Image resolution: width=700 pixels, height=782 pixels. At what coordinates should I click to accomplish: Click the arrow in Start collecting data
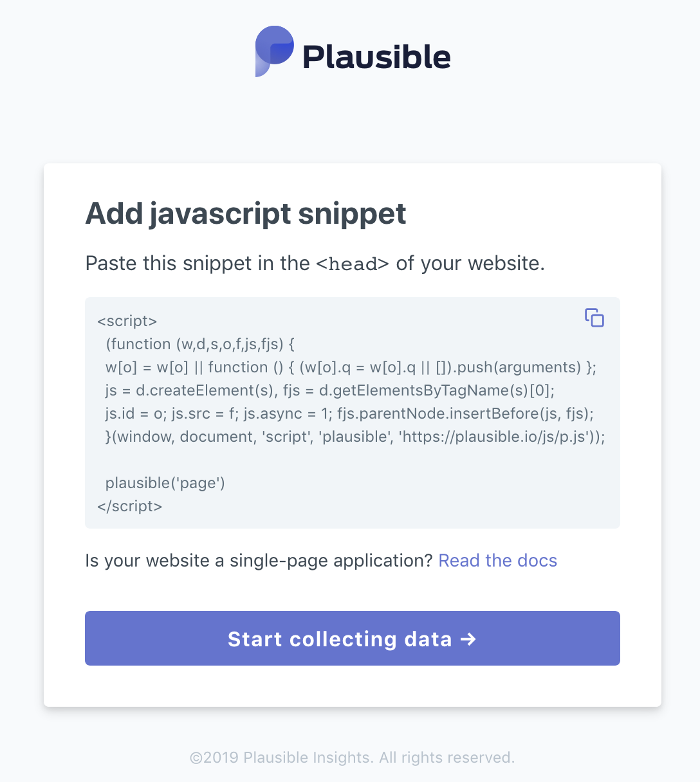[469, 639]
